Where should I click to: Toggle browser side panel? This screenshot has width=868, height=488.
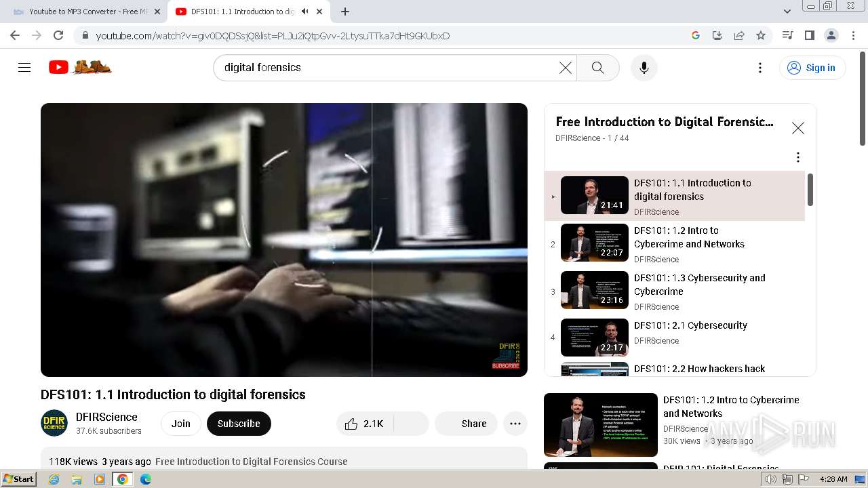[809, 35]
